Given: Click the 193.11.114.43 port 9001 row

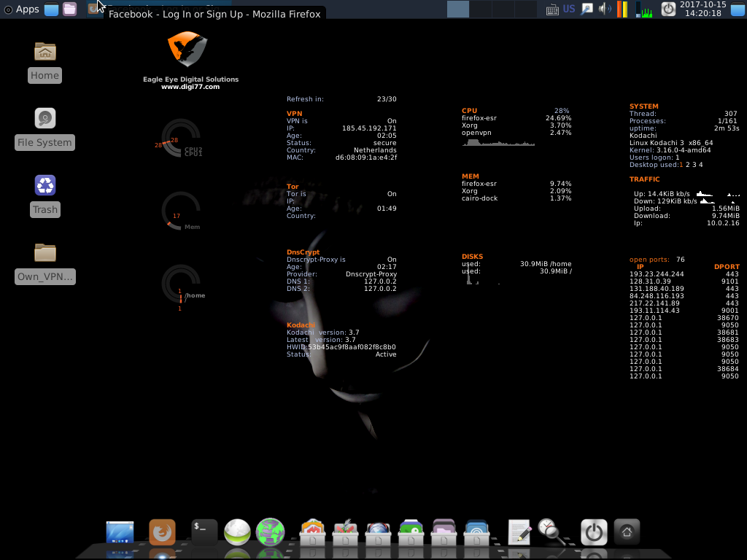Looking at the screenshot, I should (684, 311).
